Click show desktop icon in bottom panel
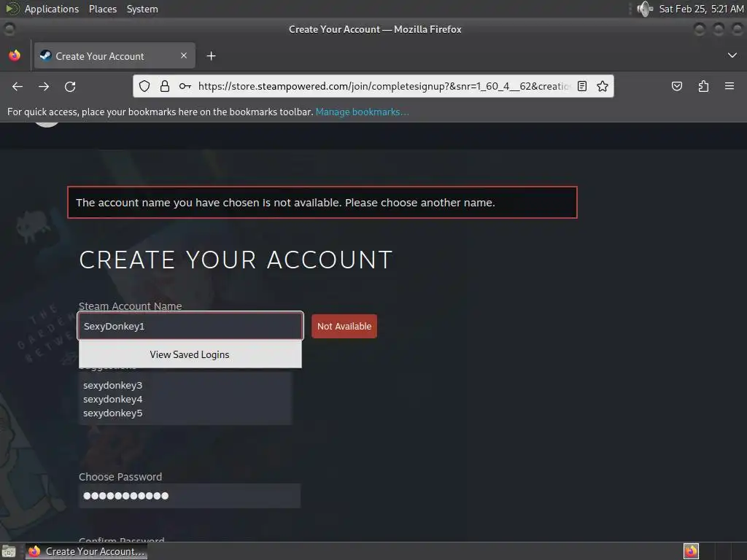 pyautogui.click(x=9, y=552)
